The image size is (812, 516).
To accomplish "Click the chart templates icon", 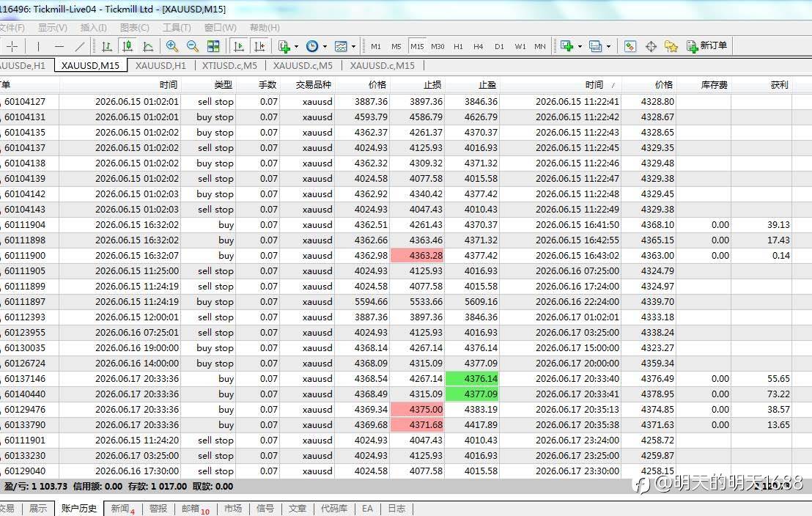I will pyautogui.click(x=341, y=46).
